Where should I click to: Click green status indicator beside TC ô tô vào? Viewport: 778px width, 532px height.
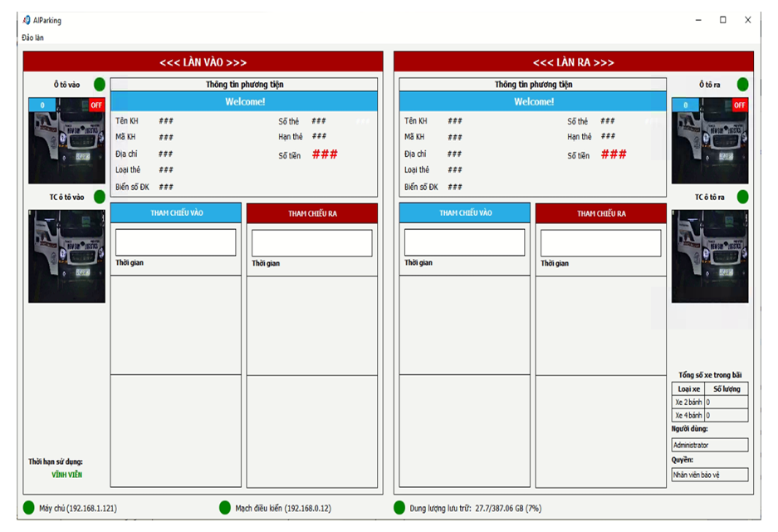coord(100,197)
